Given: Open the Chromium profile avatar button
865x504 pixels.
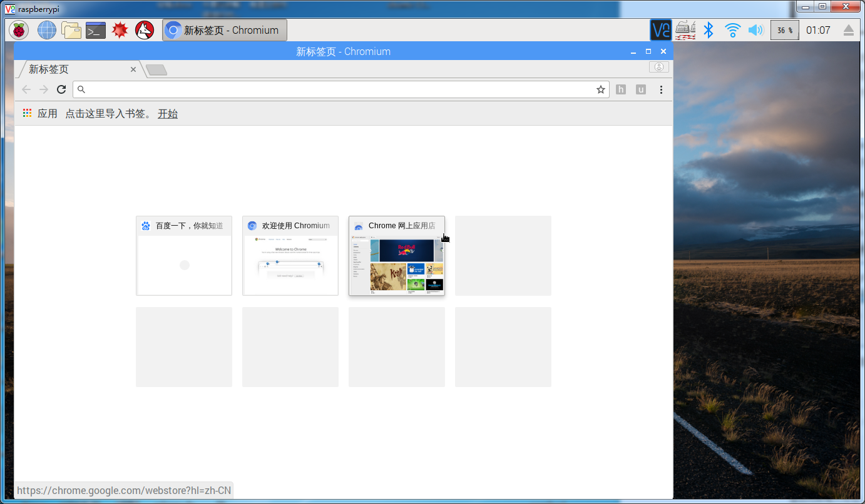Looking at the screenshot, I should coord(659,67).
